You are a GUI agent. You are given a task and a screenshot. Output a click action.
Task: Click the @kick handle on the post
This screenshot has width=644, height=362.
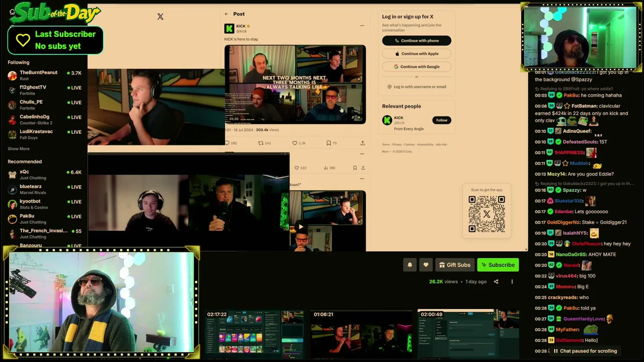coord(242,31)
